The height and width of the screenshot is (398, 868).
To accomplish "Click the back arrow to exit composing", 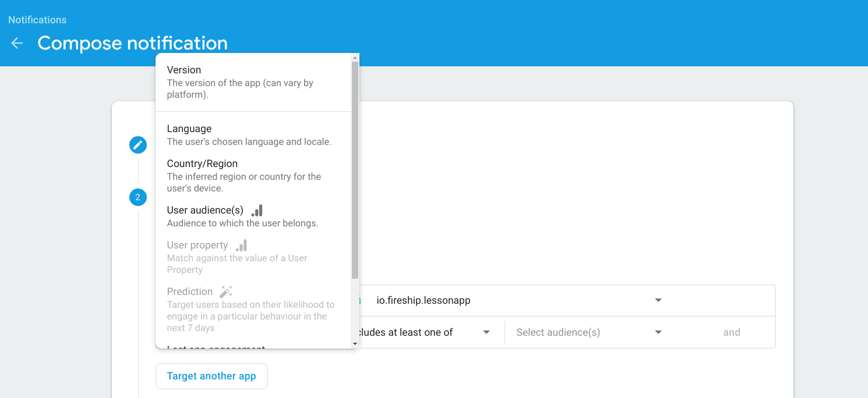I will pos(16,43).
